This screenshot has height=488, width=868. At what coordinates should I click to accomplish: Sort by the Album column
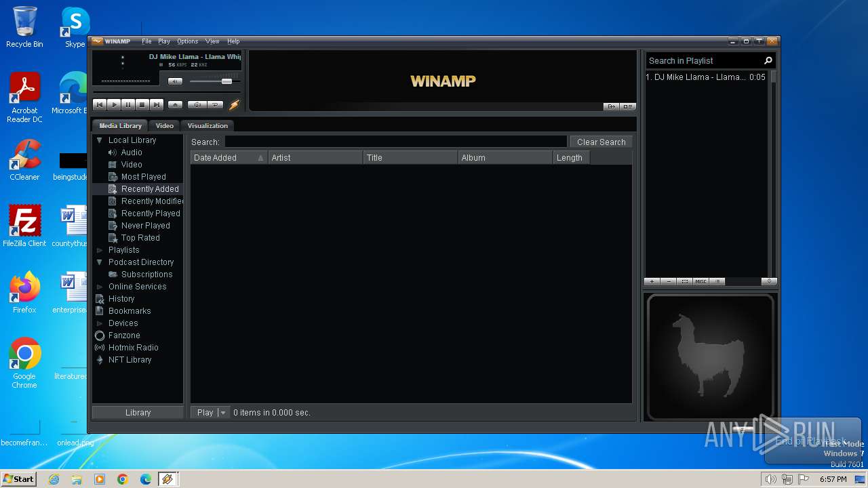point(505,158)
